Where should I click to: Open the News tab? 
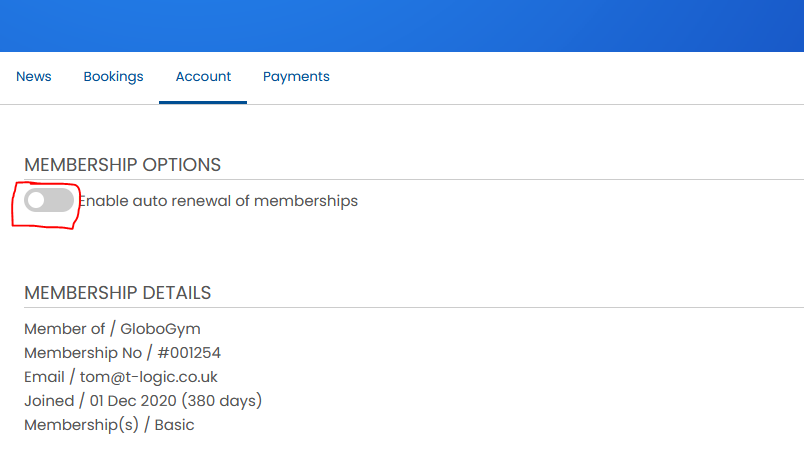[33, 76]
